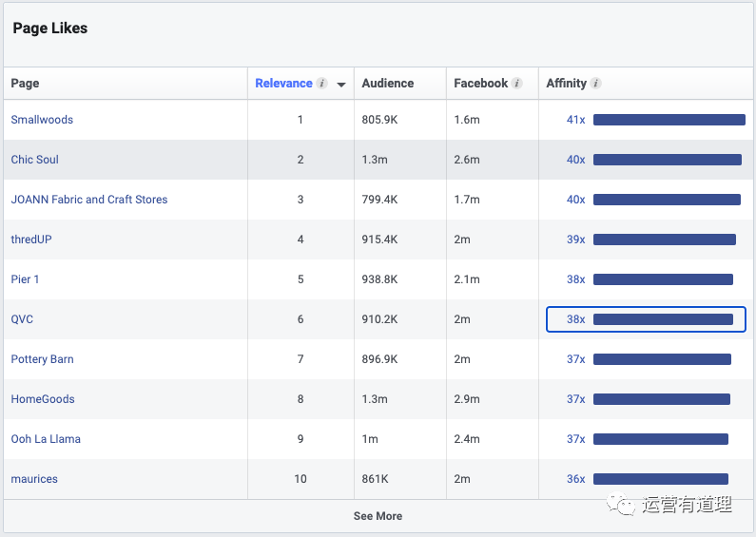756x537 pixels.
Task: Click the Page column header
Action: [26, 84]
